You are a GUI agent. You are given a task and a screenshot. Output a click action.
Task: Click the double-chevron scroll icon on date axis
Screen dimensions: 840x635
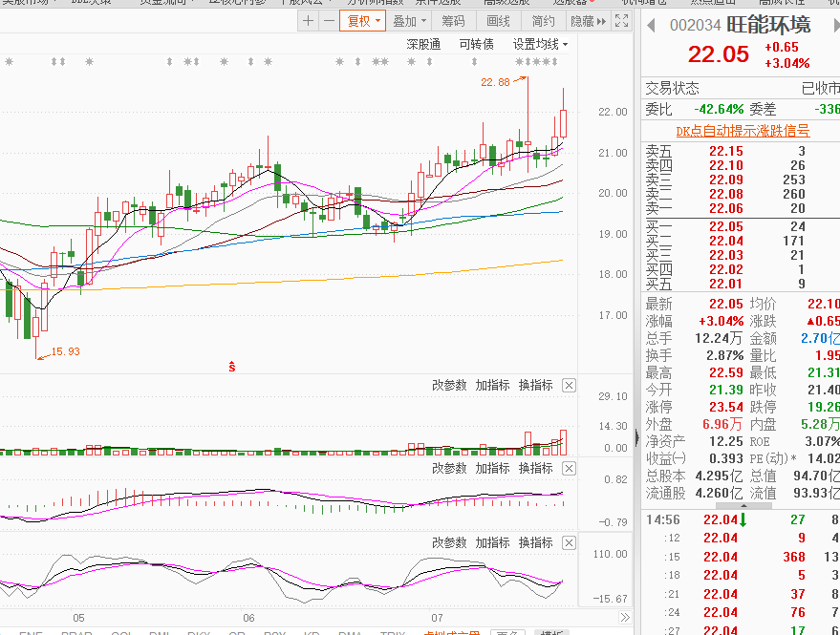(x=625, y=617)
